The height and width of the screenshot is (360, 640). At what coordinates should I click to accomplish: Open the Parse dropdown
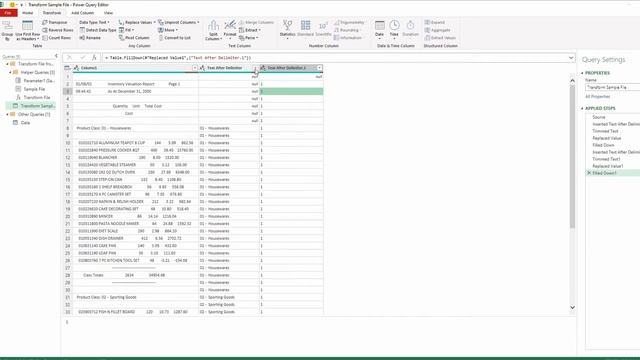pyautogui.click(x=248, y=38)
